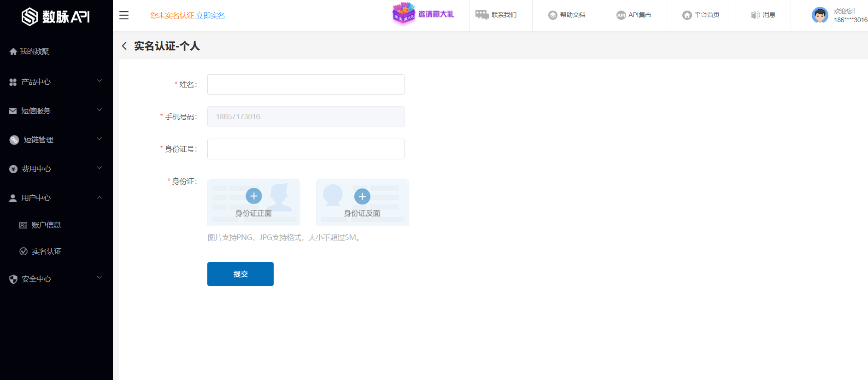Image resolution: width=868 pixels, height=380 pixels.
Task: Click the 立即实名 link
Action: pyautogui.click(x=211, y=16)
